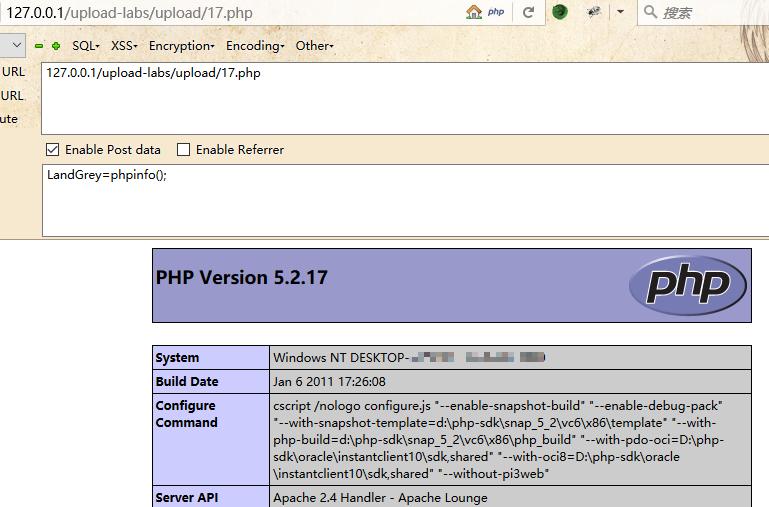769x507 pixels.
Task: Open the Encryption menu
Action: pos(181,46)
